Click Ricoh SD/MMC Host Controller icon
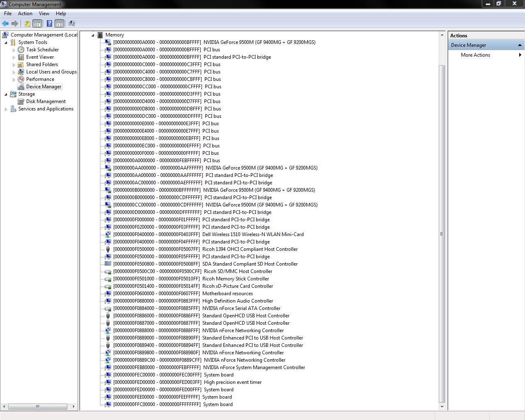Viewport: 525px width, 420px height. point(108,271)
